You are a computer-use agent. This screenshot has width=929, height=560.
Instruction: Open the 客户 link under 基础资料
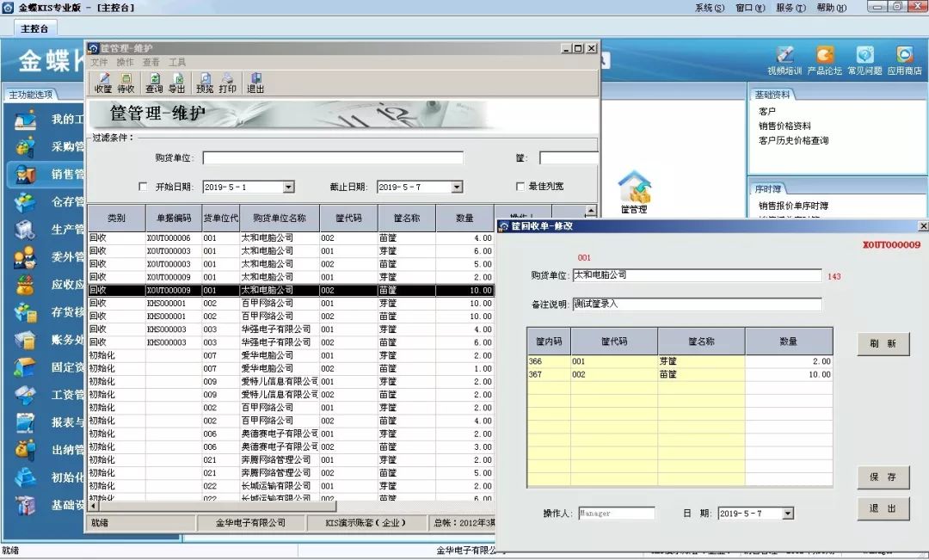(766, 112)
